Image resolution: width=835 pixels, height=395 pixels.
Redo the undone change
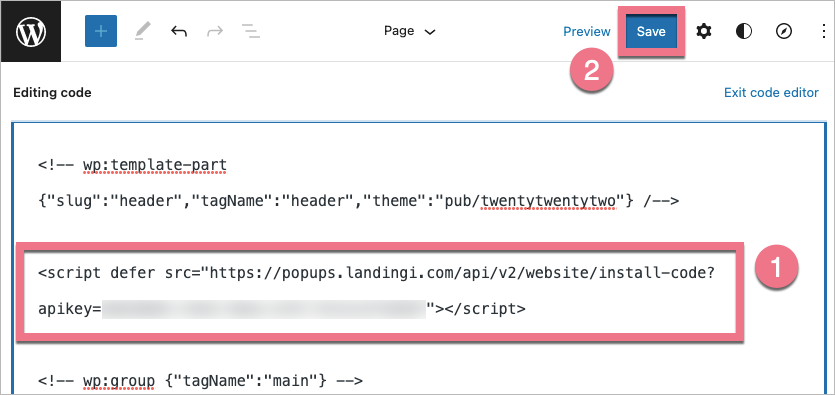pyautogui.click(x=215, y=31)
